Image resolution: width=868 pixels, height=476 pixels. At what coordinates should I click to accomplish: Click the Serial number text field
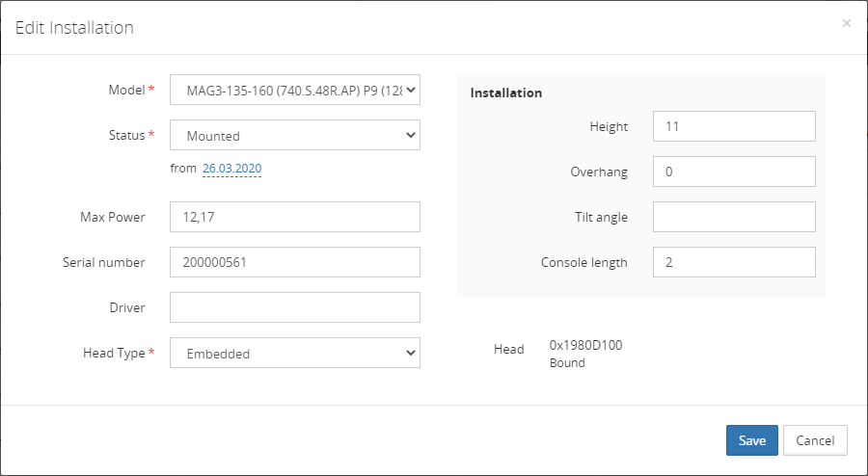coord(294,262)
